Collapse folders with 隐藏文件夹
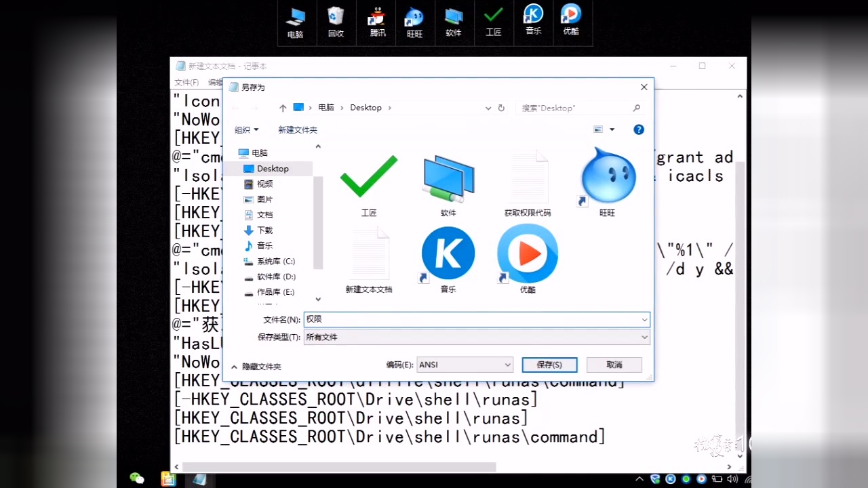This screenshot has height=488, width=868. tap(256, 367)
